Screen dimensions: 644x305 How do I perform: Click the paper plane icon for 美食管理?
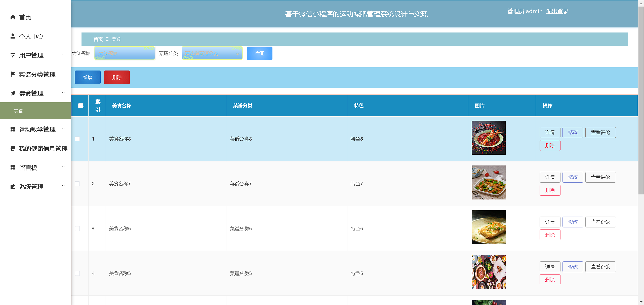[13, 93]
